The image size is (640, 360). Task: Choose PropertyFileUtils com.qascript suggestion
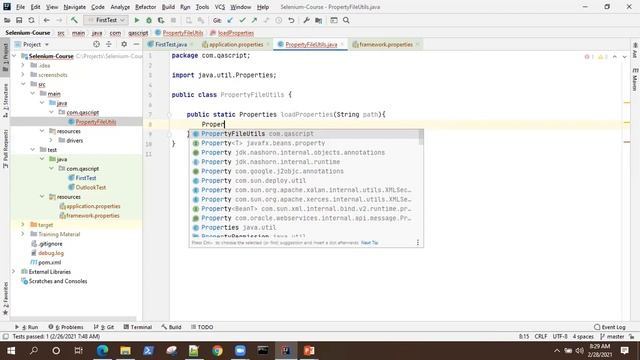click(x=305, y=133)
